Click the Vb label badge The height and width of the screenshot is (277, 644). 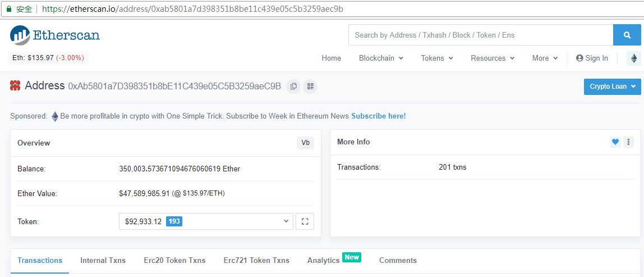tap(305, 143)
